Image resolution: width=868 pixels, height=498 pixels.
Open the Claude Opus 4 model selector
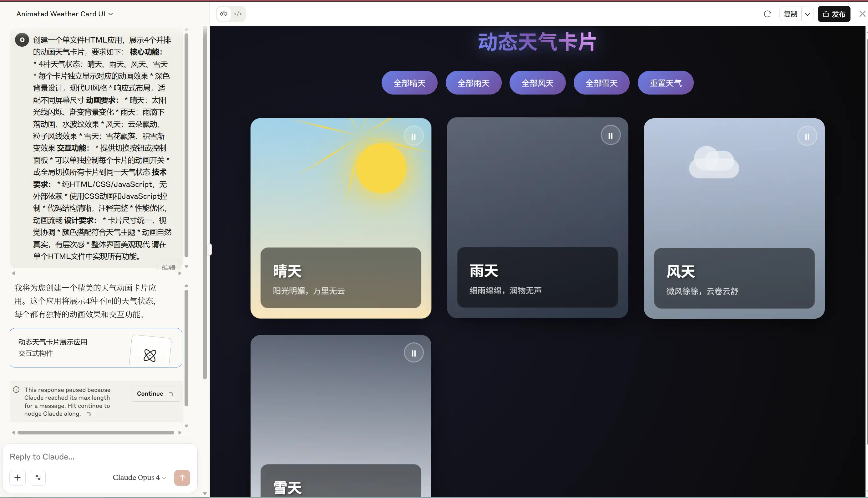coord(140,477)
